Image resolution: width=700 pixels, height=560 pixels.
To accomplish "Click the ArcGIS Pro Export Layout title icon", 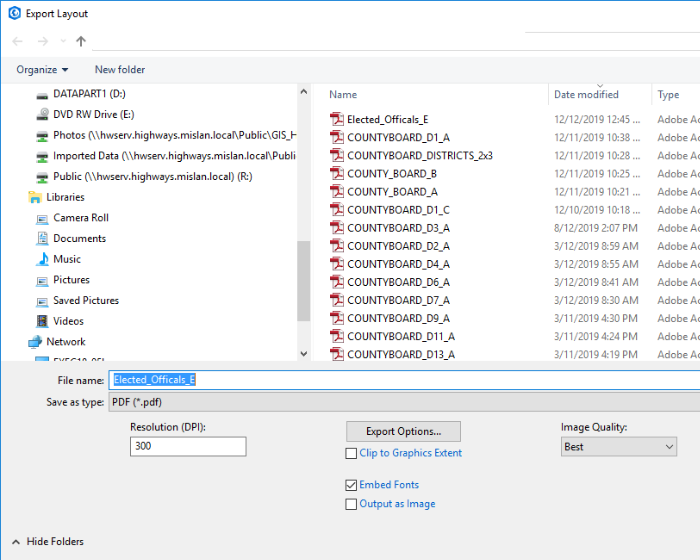I will 14,13.
